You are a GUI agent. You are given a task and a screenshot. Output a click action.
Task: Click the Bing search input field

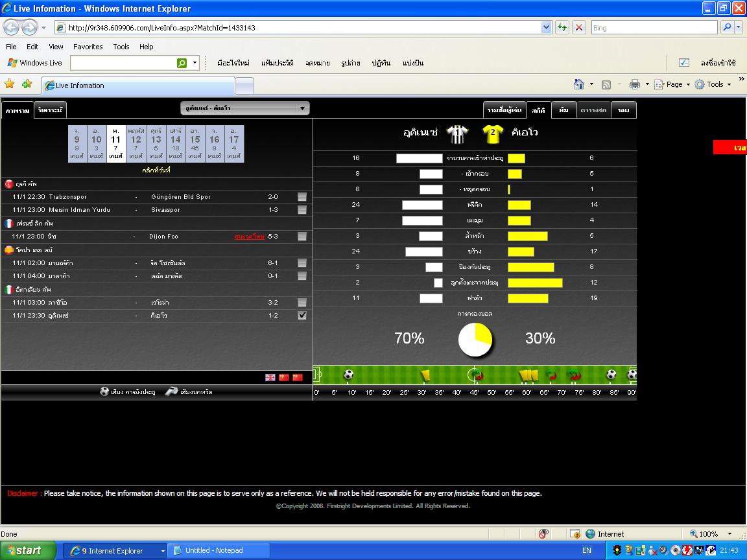click(x=653, y=28)
